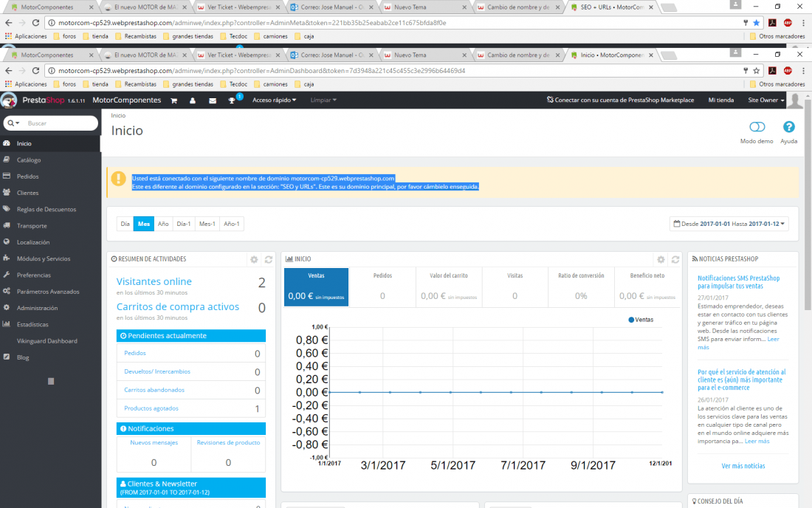
Task: Switch to SEO + URLs tab in back window
Action: coord(612,7)
